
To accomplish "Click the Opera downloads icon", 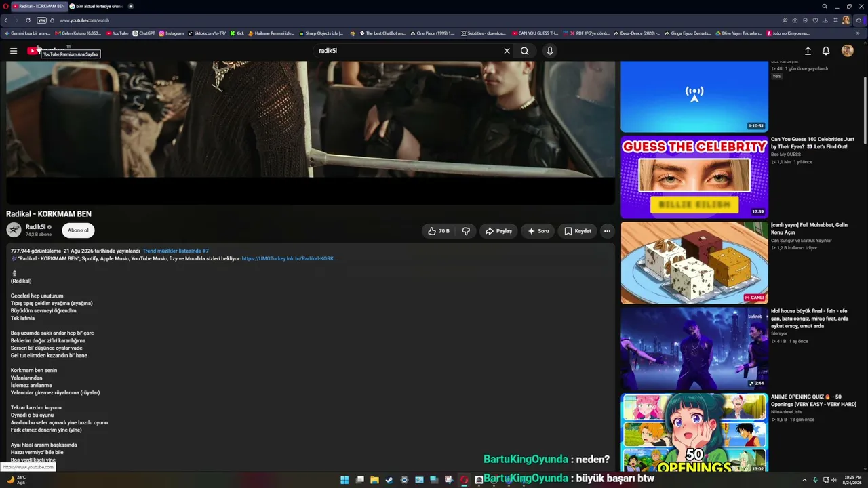I will [826, 20].
